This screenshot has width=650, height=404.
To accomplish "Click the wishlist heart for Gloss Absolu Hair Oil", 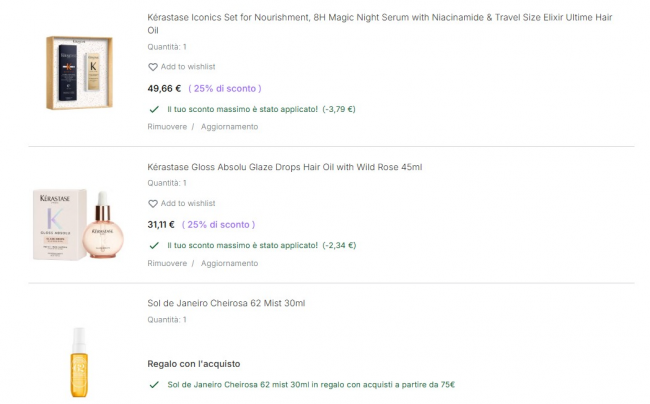I will [x=153, y=204].
